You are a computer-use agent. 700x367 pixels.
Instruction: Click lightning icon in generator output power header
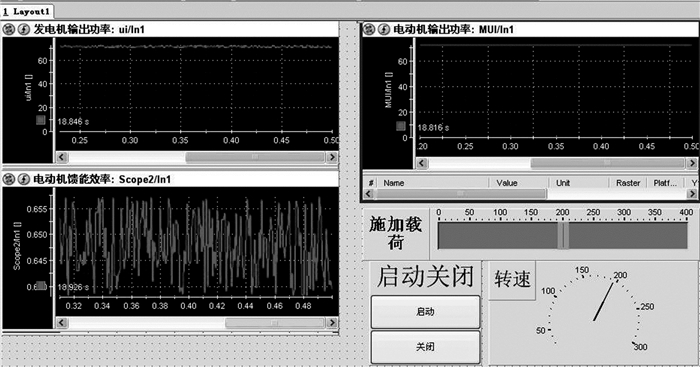(23, 29)
